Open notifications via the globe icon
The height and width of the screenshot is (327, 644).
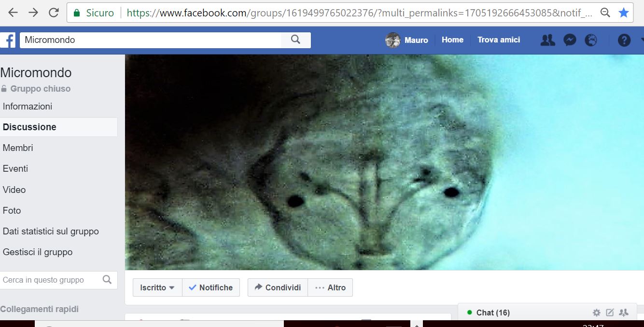(x=591, y=40)
